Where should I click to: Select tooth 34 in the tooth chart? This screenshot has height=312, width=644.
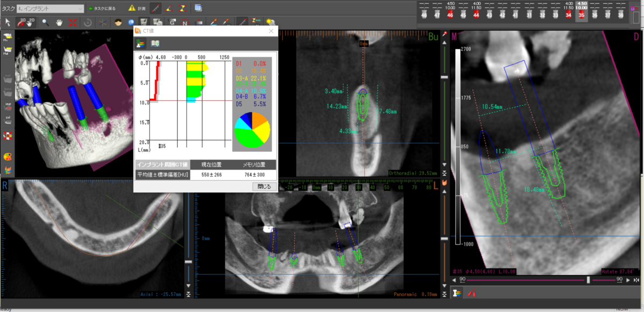(x=568, y=15)
